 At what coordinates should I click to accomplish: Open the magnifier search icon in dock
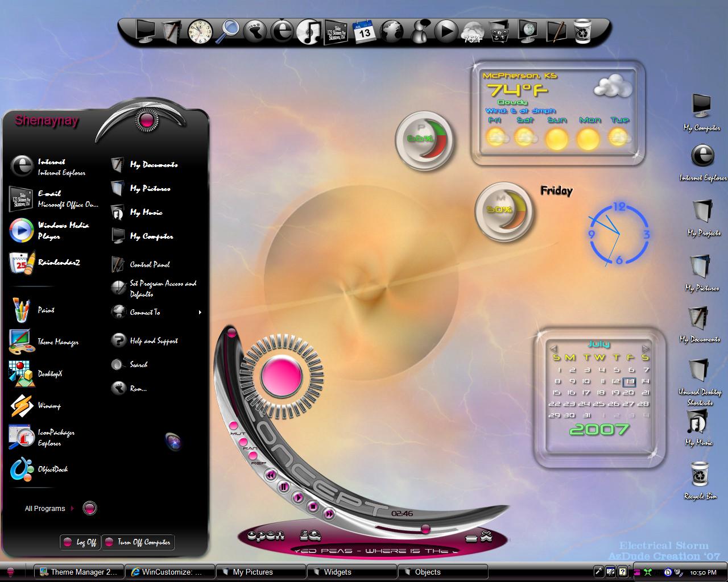pyautogui.click(x=229, y=31)
